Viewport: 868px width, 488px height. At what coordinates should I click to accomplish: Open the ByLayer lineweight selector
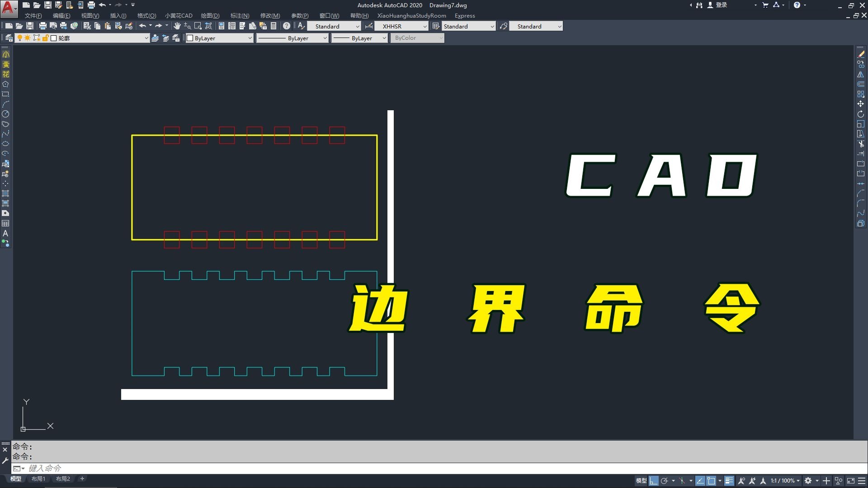359,38
